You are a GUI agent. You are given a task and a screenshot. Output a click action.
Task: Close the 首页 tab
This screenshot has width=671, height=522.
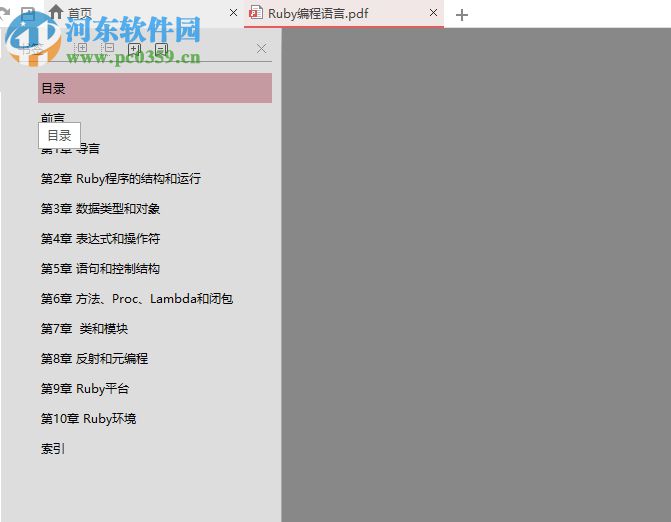pos(233,13)
